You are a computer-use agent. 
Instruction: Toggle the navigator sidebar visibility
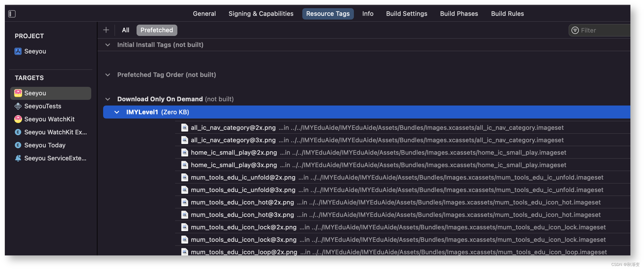click(12, 14)
